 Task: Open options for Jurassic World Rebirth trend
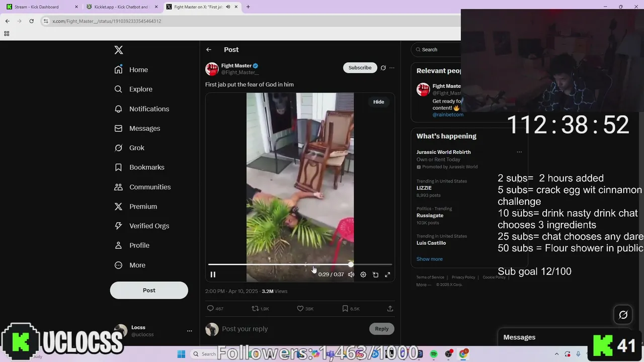click(x=519, y=152)
